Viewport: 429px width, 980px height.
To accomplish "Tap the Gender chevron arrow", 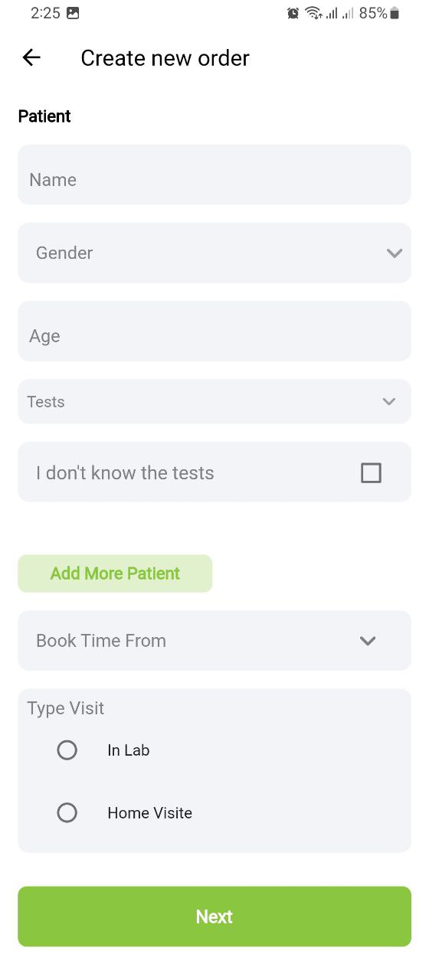I will (395, 253).
